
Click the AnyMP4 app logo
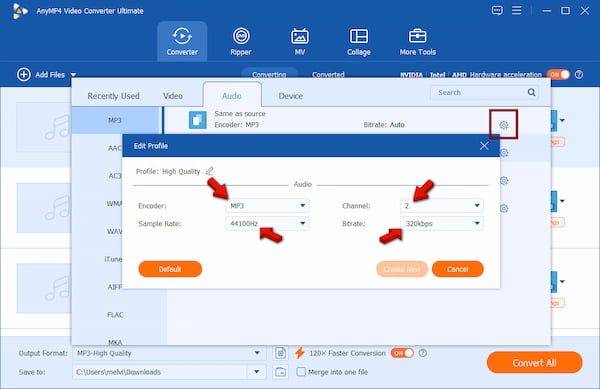[19, 11]
